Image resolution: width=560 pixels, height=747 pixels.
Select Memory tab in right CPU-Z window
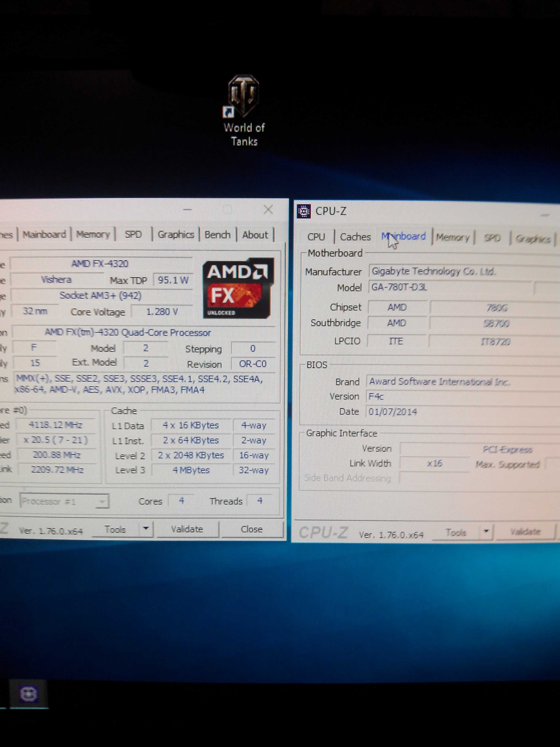click(453, 237)
